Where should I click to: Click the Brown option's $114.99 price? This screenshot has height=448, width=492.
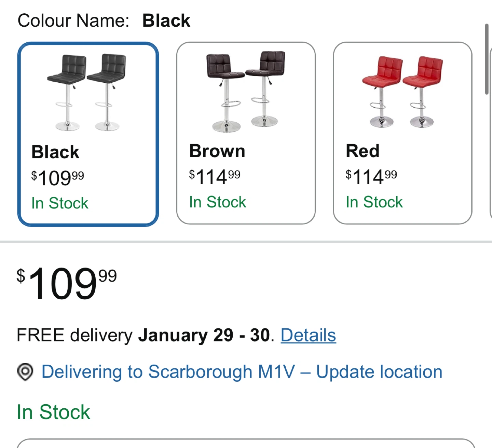tap(215, 177)
